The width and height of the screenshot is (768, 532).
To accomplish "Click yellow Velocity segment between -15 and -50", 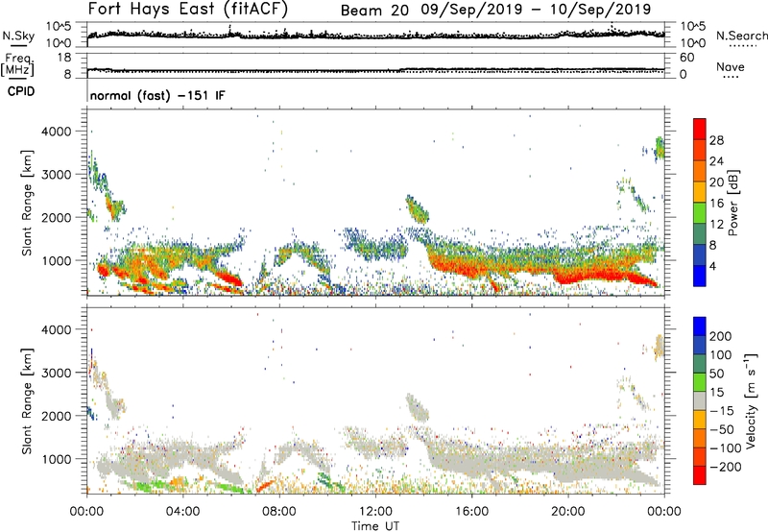I will pos(700,420).
